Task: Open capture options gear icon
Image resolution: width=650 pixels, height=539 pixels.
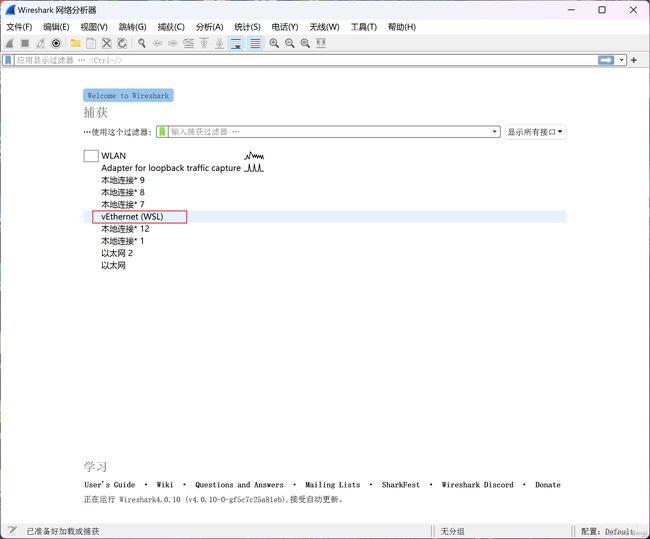Action: click(56, 43)
